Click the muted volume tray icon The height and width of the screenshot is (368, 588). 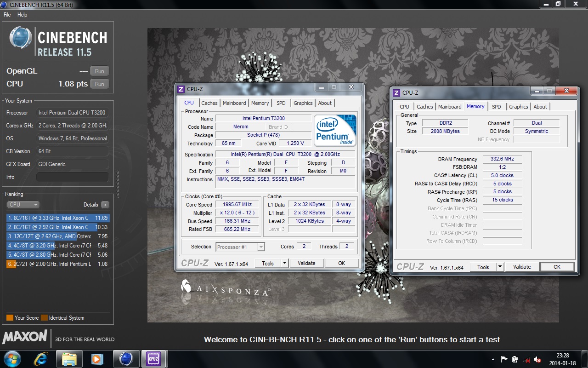537,359
